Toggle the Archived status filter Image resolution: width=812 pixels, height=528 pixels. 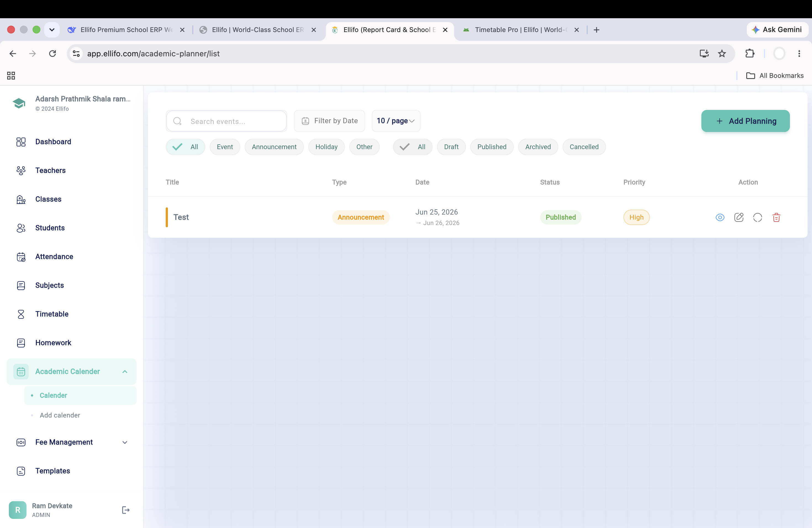(x=538, y=147)
